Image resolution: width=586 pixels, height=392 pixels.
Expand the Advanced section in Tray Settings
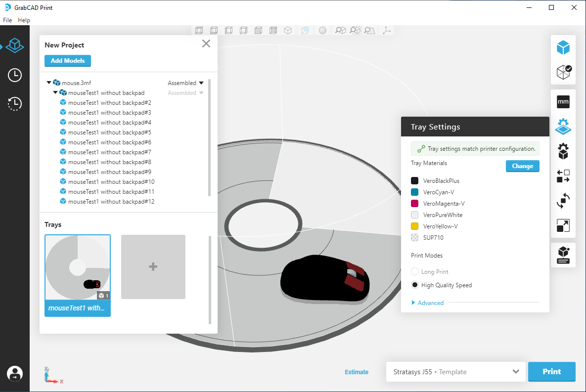(428, 303)
